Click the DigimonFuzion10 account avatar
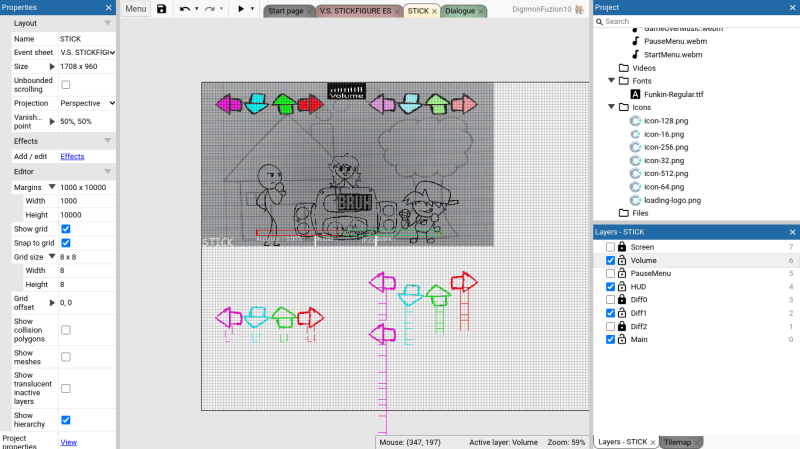 click(x=579, y=9)
